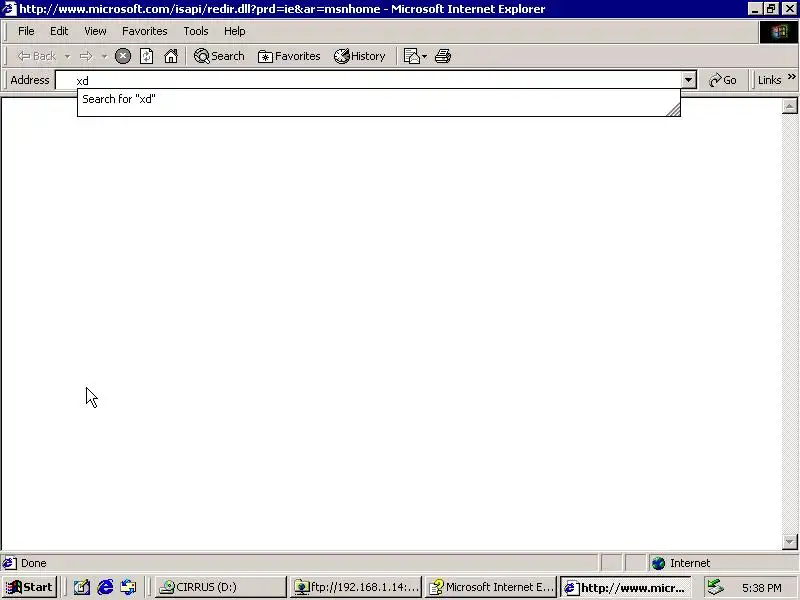Open the Start menu
Viewport: 800px width, 600px height.
(29, 587)
